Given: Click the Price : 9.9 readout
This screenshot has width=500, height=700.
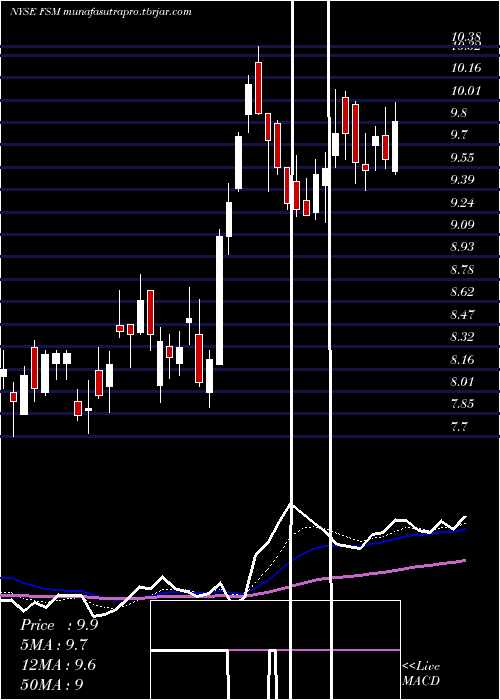Looking at the screenshot, I should [59, 625].
